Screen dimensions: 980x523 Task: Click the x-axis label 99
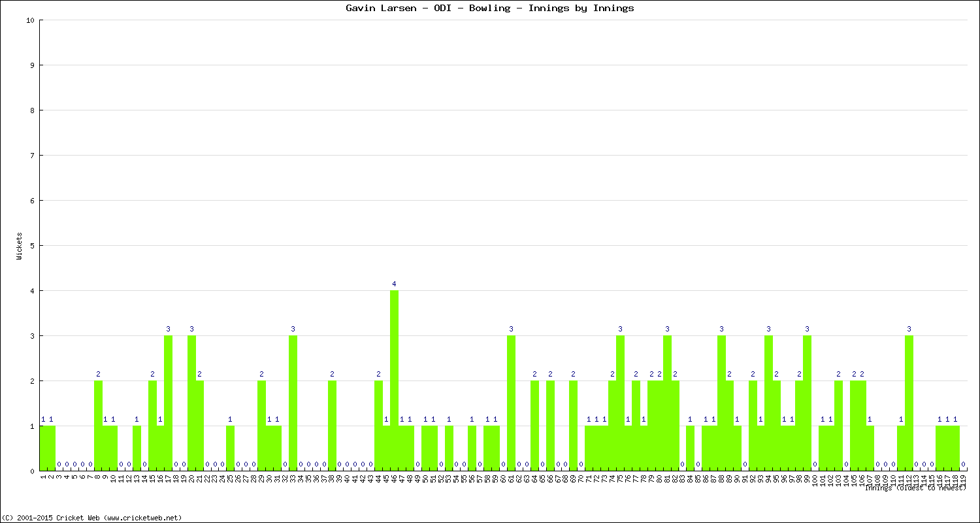[x=807, y=479]
